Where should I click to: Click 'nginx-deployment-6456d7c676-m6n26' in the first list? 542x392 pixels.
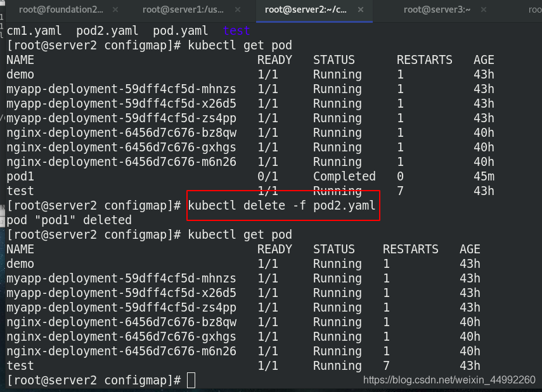pyautogui.click(x=121, y=161)
